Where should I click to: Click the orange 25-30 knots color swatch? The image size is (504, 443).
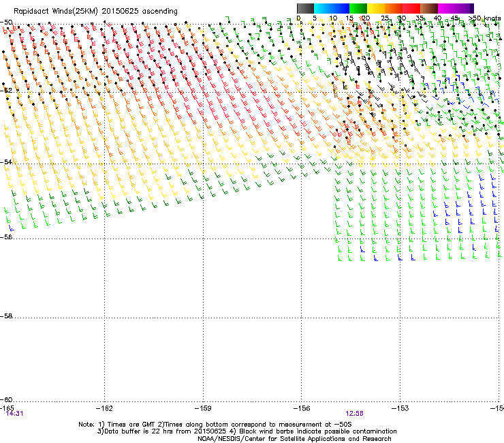[x=394, y=8]
